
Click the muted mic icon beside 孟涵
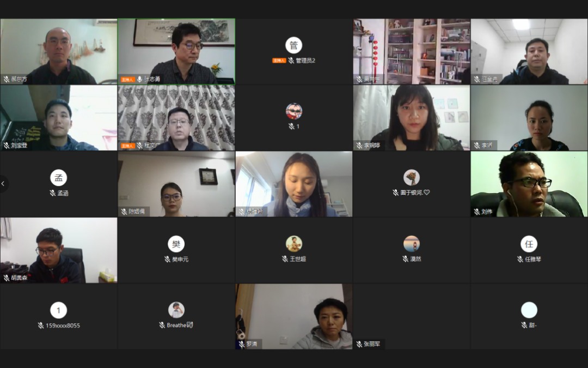pyautogui.click(x=52, y=193)
